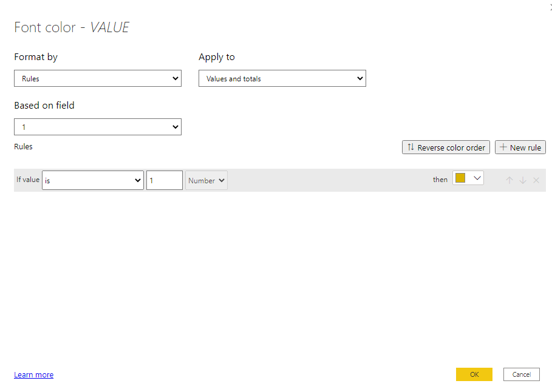
Task: Confirm with the OK button
Action: click(x=474, y=374)
